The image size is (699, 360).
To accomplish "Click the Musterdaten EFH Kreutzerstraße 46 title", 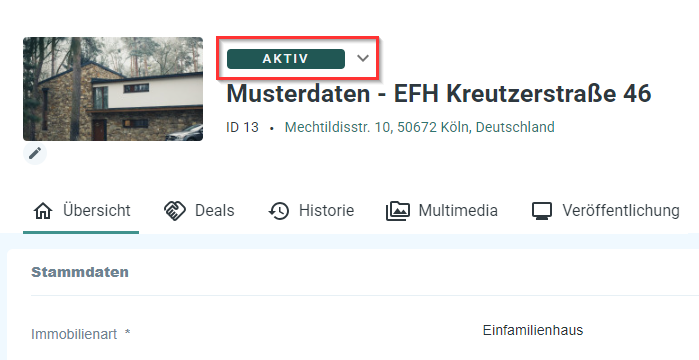I will pos(439,94).
